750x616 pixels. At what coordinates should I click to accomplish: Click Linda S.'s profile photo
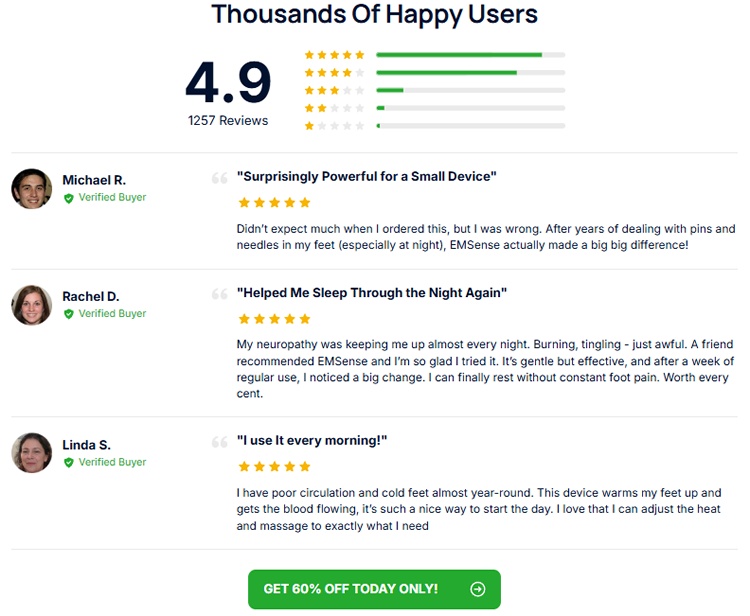pos(32,453)
